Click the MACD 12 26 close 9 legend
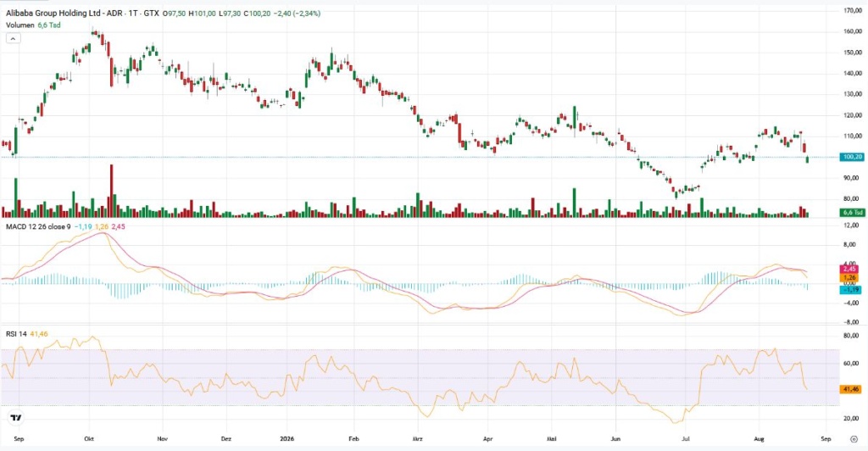Viewport: 868px width, 451px height. (x=38, y=227)
